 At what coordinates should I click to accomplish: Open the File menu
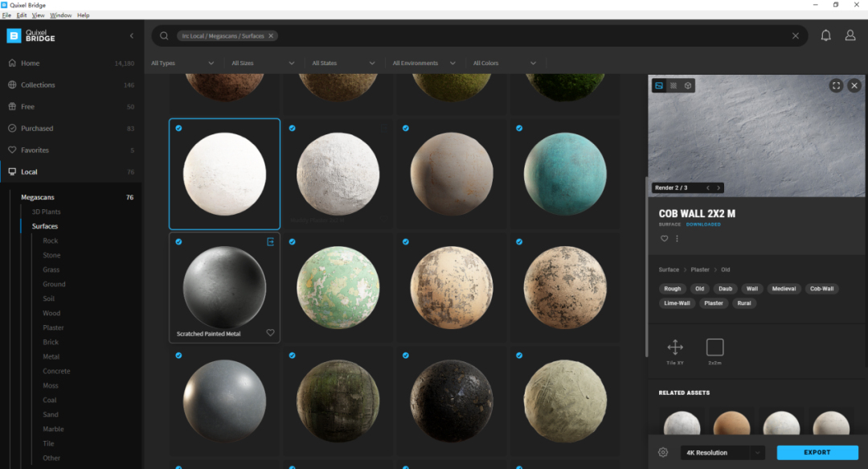[x=6, y=15]
